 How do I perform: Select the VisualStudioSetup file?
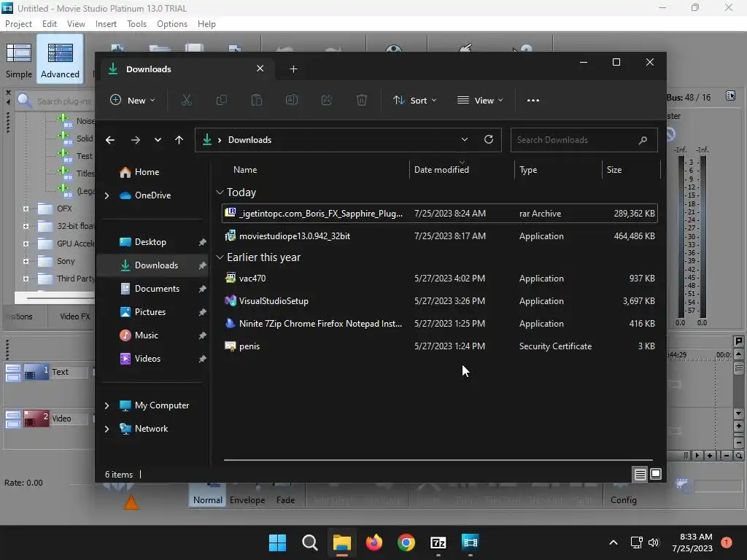pyautogui.click(x=440, y=301)
